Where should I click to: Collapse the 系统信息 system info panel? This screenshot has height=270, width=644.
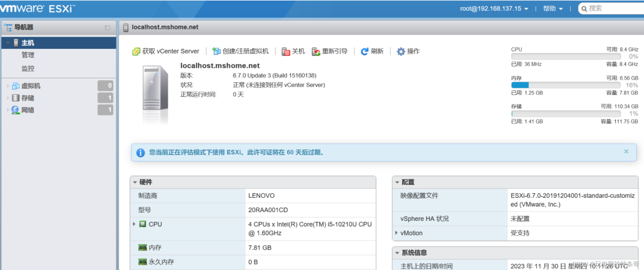click(x=397, y=253)
